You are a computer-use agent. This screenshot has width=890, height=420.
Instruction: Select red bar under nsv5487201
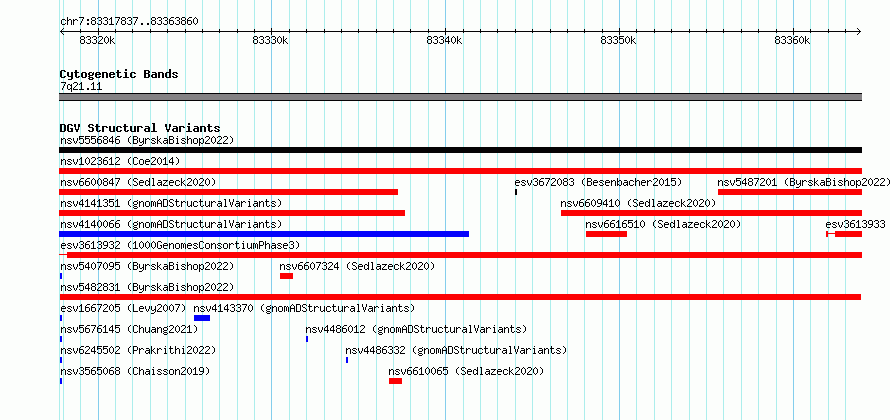pyautogui.click(x=790, y=192)
